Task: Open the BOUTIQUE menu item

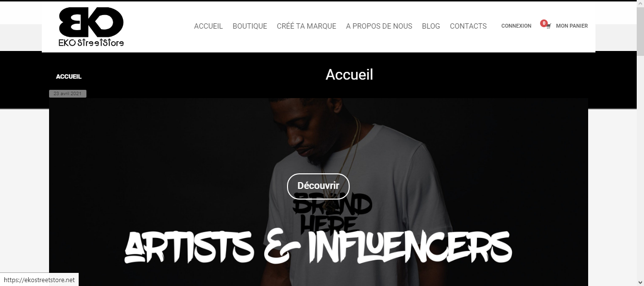Action: (x=250, y=26)
